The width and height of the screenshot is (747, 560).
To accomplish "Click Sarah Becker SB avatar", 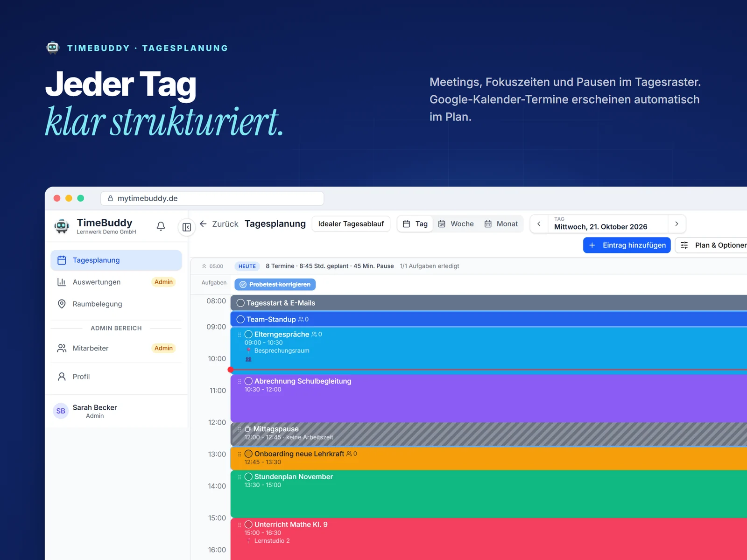I will [x=61, y=411].
